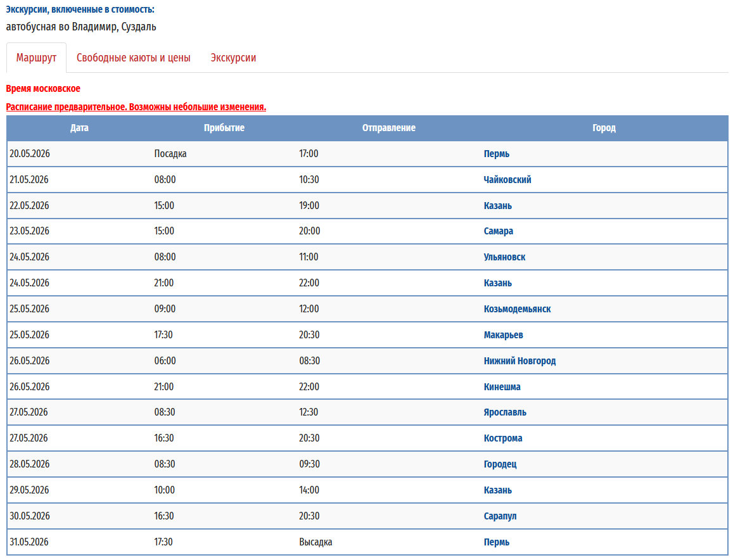Select the Кострома link

click(503, 438)
